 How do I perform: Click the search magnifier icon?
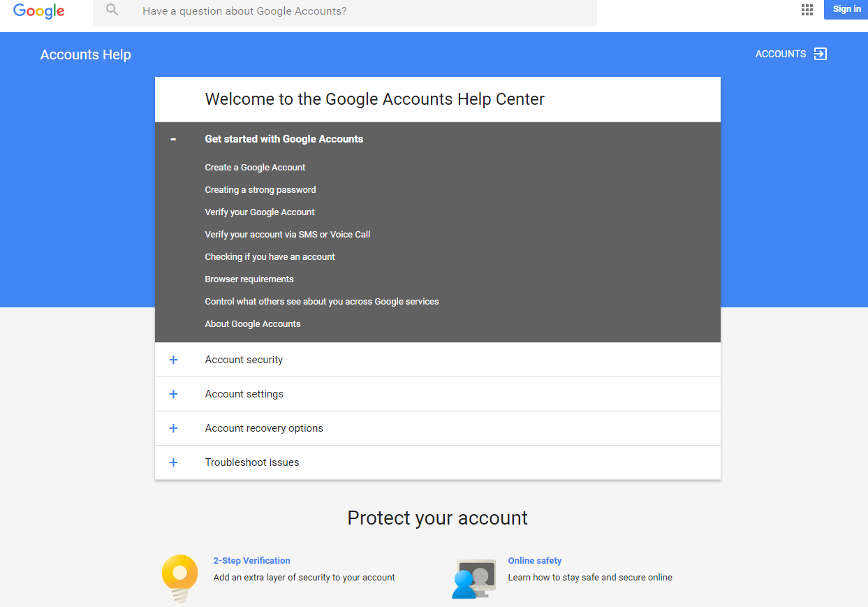click(112, 10)
